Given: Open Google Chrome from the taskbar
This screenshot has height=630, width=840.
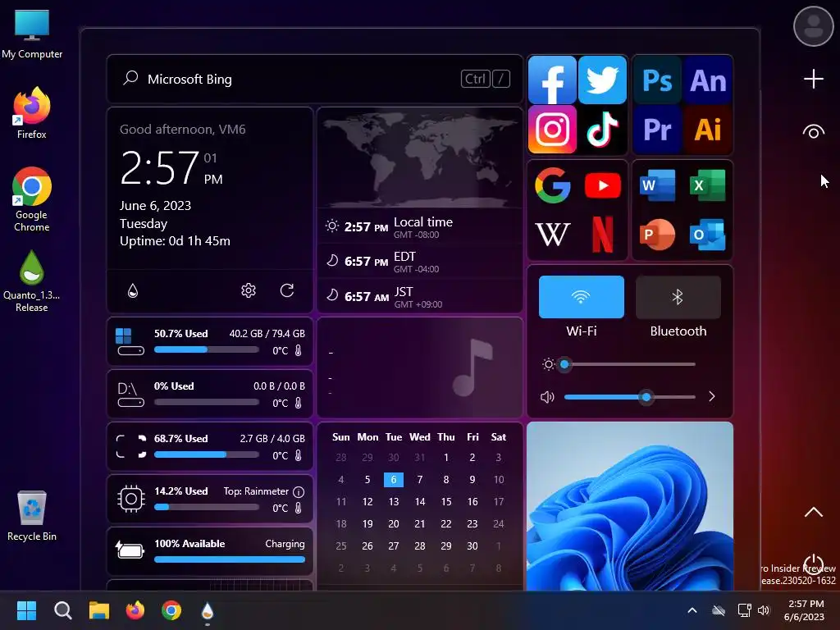Looking at the screenshot, I should [171, 610].
